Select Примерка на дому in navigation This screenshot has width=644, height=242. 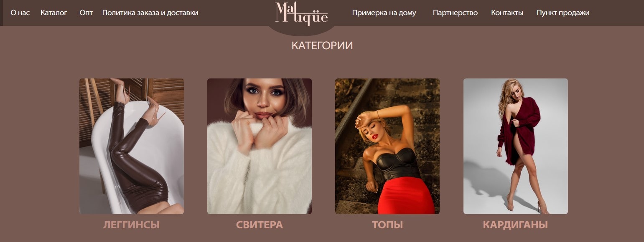tap(384, 13)
